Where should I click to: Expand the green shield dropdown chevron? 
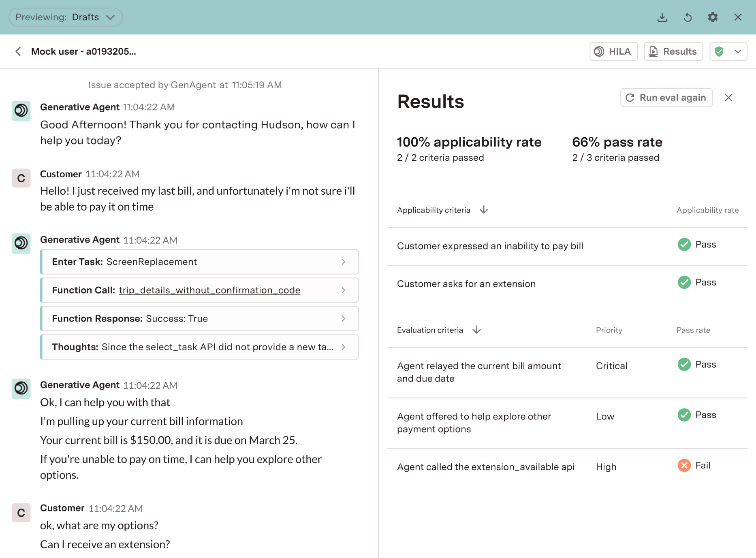click(x=737, y=51)
